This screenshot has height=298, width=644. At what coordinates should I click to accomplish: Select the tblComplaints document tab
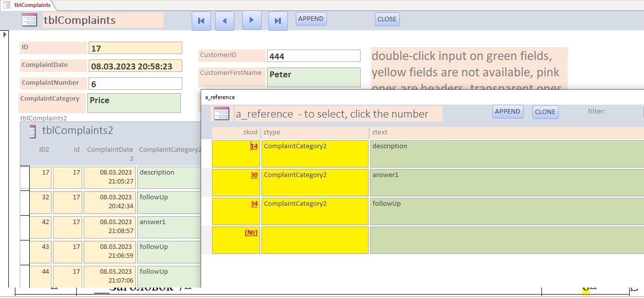coord(28,5)
